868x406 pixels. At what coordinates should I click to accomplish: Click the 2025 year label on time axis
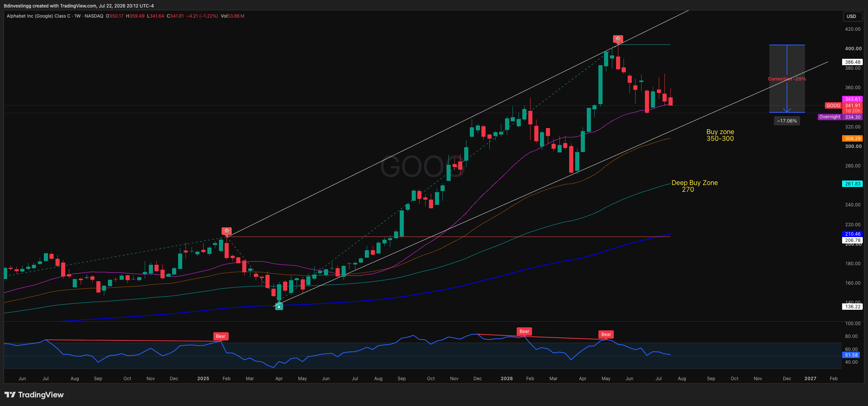(x=203, y=379)
